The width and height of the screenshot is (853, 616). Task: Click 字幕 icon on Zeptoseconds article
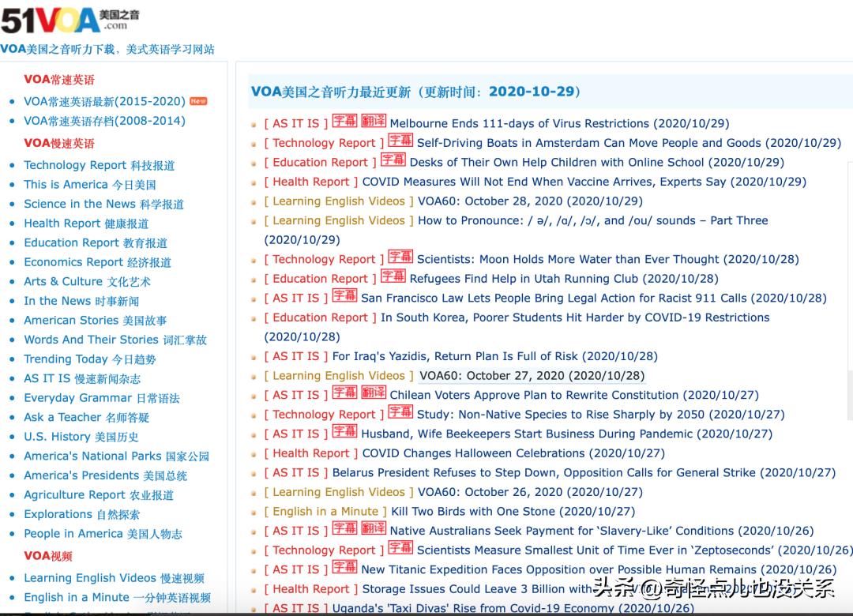tap(400, 550)
